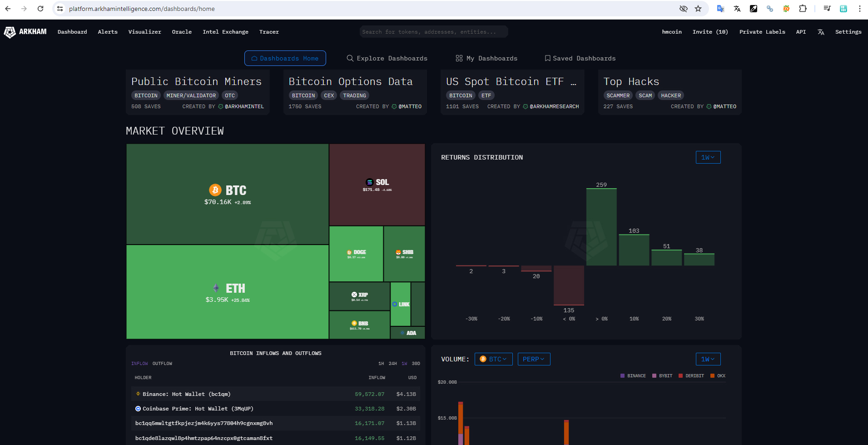Open Intel Exchange nav item

click(x=225, y=32)
